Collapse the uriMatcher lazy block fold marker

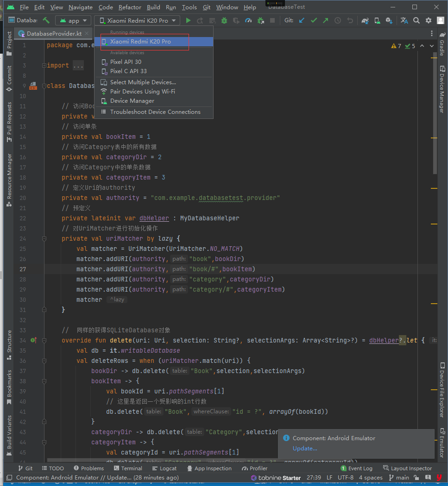(44, 239)
